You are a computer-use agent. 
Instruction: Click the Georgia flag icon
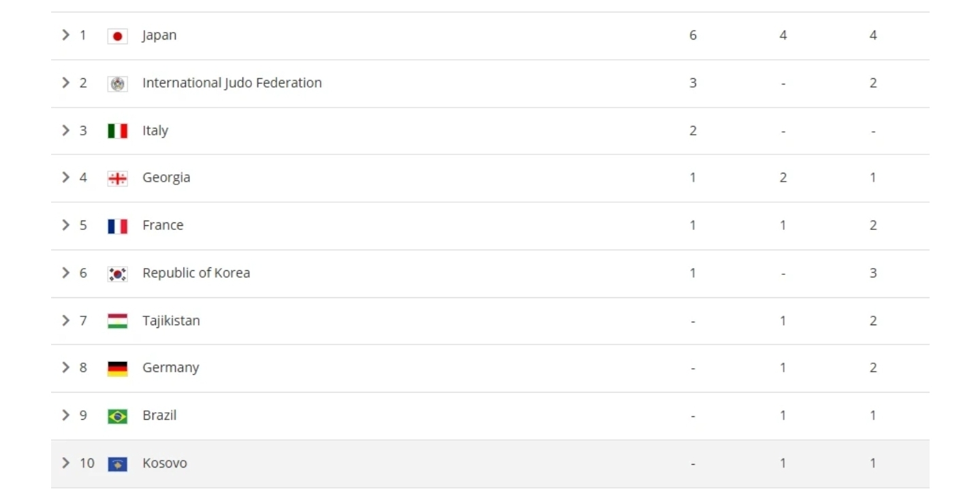tap(117, 178)
